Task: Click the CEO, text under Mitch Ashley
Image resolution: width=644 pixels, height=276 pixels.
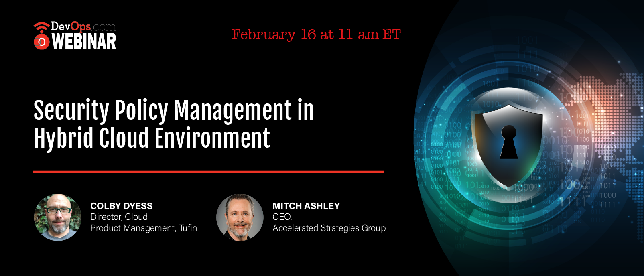Action: (282, 217)
